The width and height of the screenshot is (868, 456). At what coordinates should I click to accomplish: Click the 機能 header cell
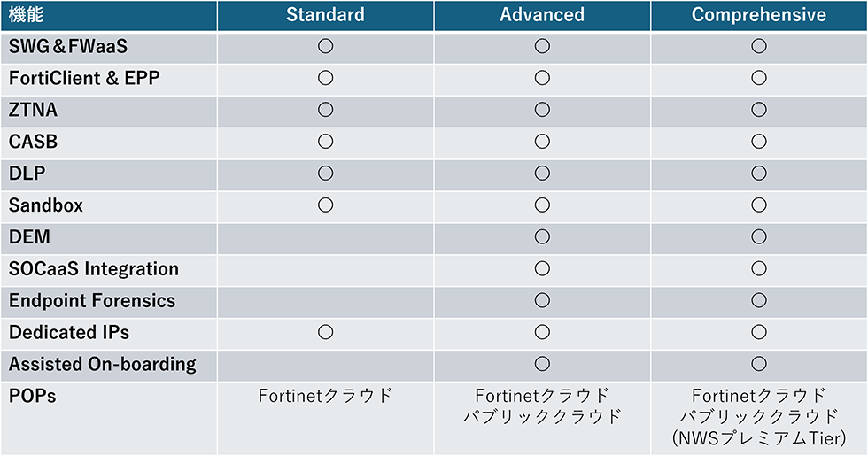point(26,15)
